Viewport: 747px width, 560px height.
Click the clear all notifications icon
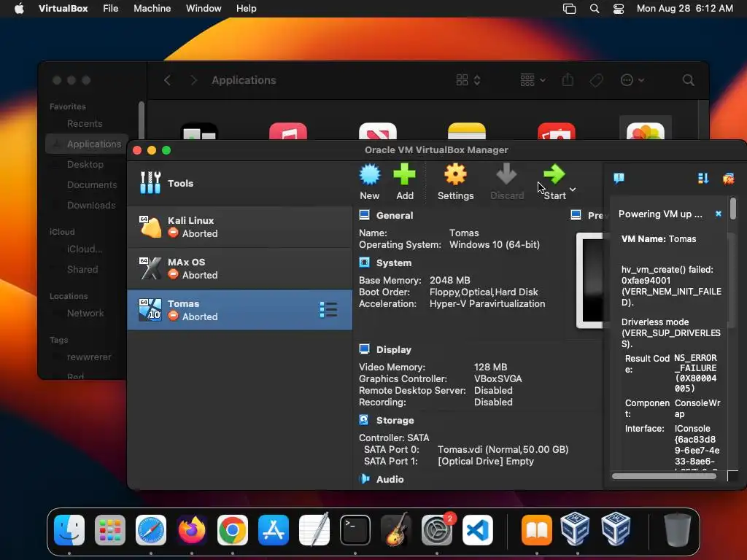pos(729,179)
